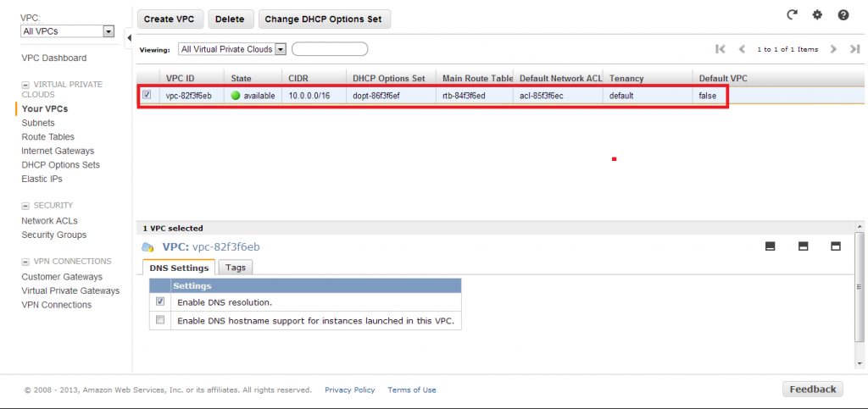Sort by Main Route Table column header

(474, 79)
